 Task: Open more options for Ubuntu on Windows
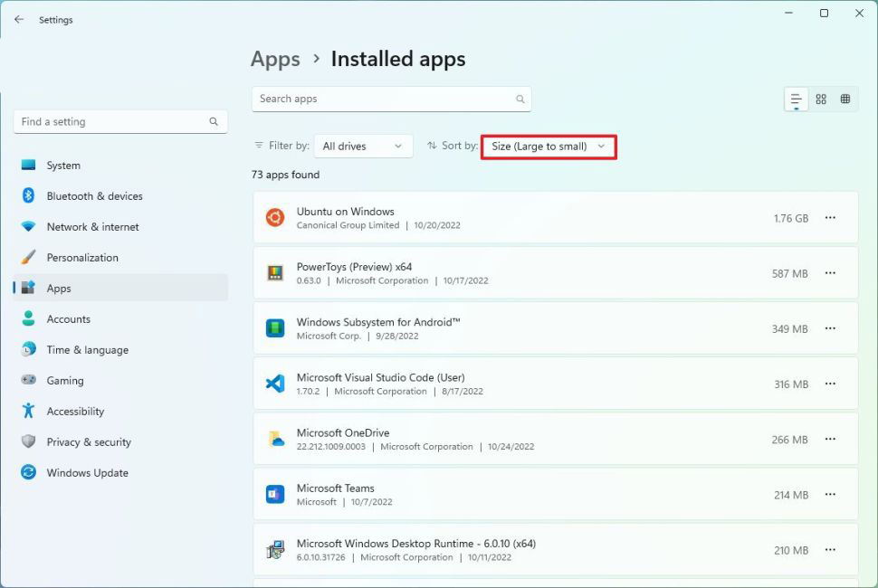830,218
